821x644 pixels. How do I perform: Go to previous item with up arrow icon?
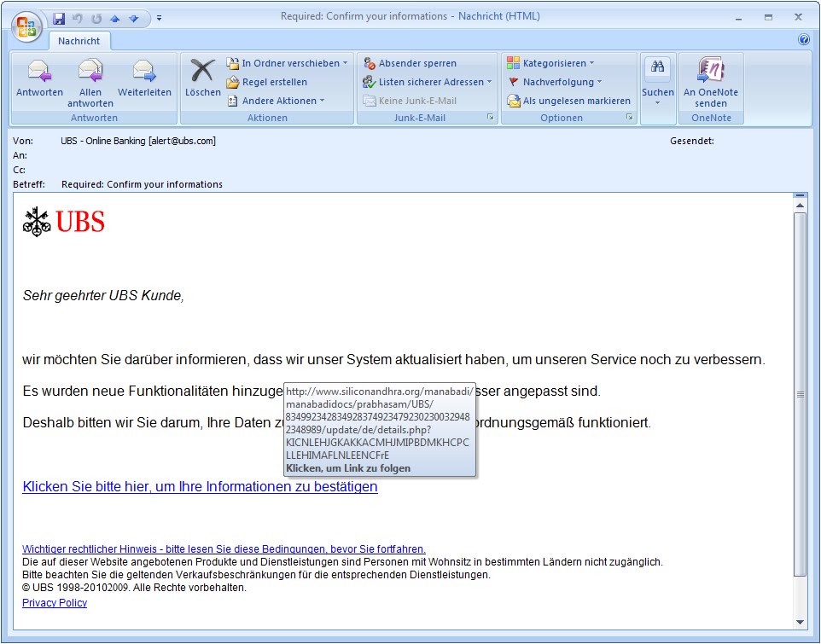point(114,19)
